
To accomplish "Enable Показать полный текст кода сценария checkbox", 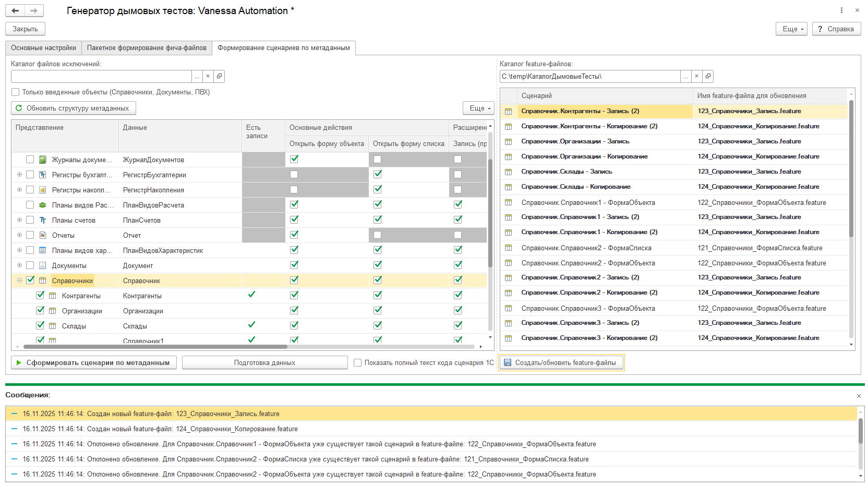I will point(358,363).
